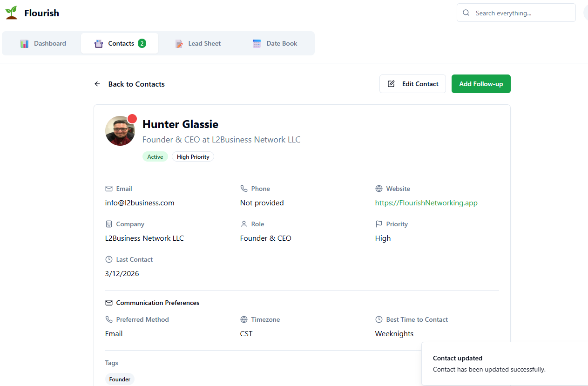Click the Tags section label
588x386 pixels.
point(112,363)
